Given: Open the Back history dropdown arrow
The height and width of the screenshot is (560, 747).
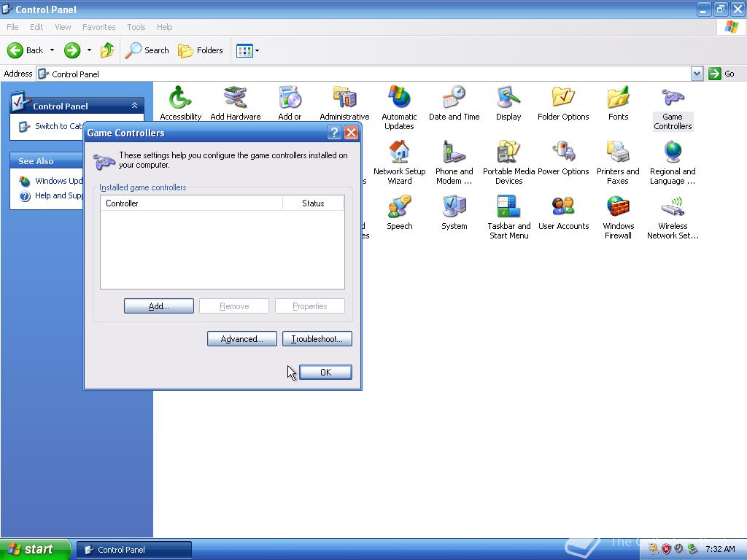Looking at the screenshot, I should 52,50.
